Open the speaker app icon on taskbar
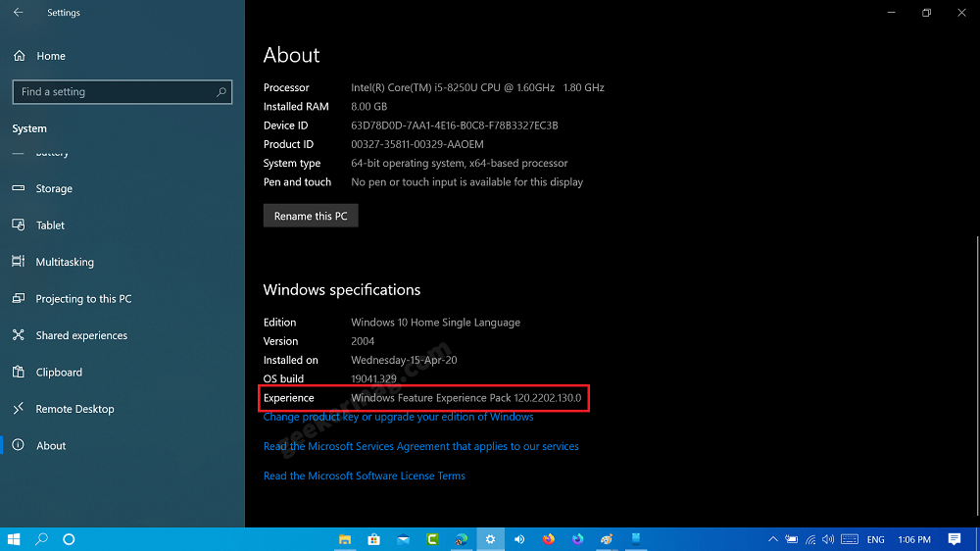980x551 pixels. (x=519, y=539)
